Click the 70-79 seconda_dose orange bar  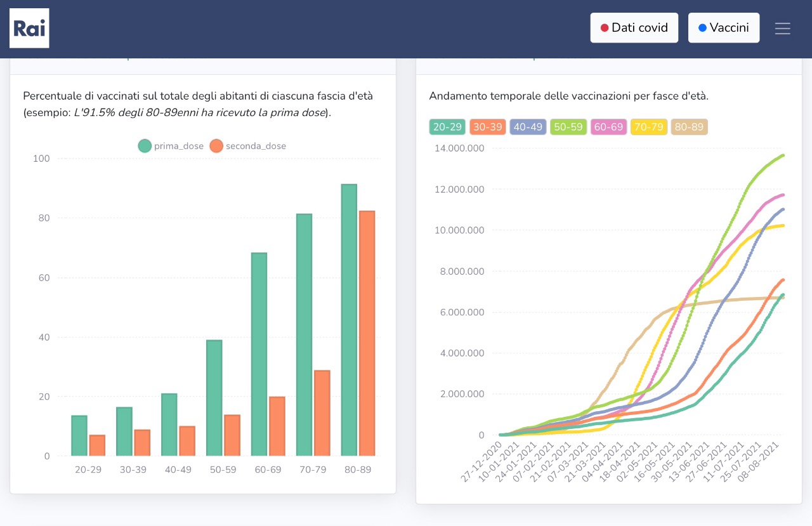pyautogui.click(x=322, y=413)
